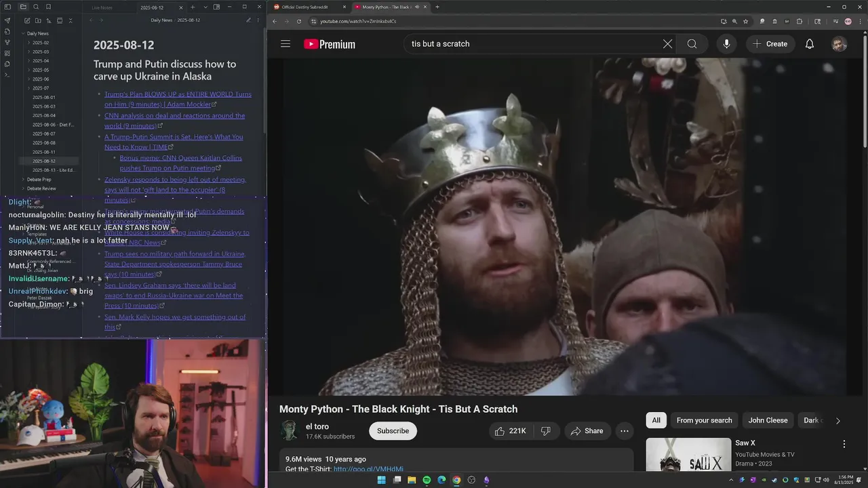The image size is (868, 488).
Task: Dislike the Monty Python video
Action: coord(545,431)
